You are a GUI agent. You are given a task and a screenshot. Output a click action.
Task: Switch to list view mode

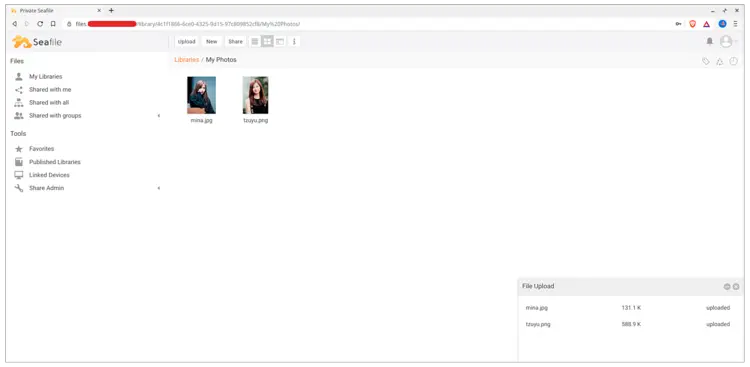click(255, 42)
